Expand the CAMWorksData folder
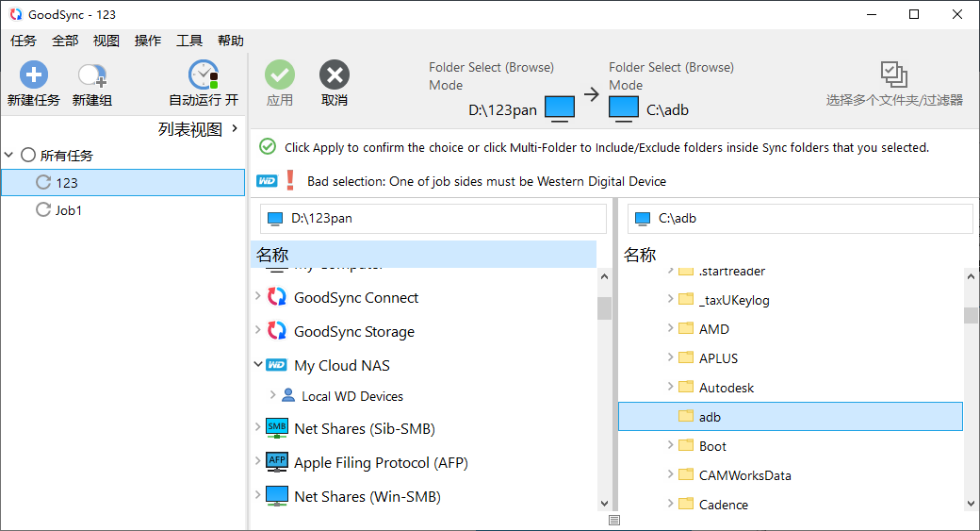Screen dimensions: 980x531 tap(670, 474)
